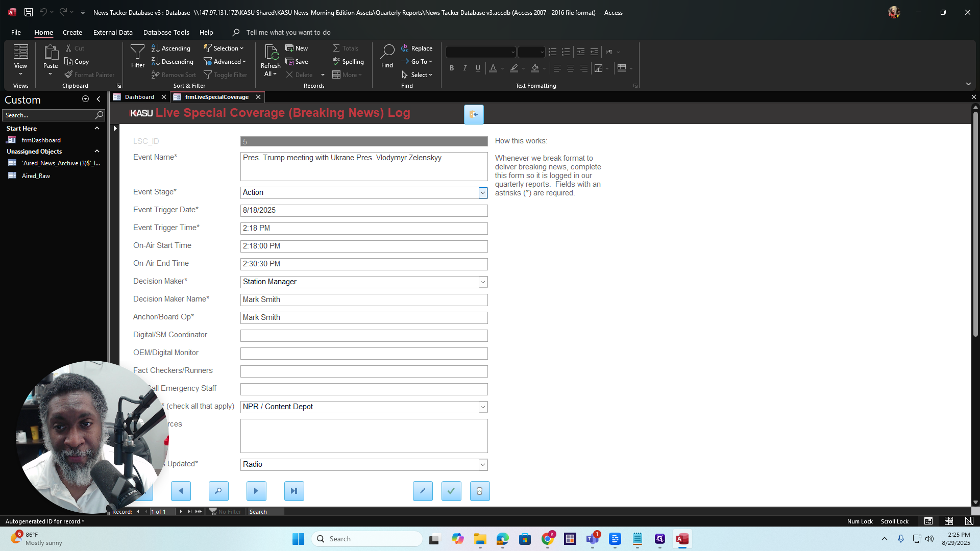Screen dimensions: 980x551
Task: Click Replace in the Find group
Action: [x=416, y=48]
